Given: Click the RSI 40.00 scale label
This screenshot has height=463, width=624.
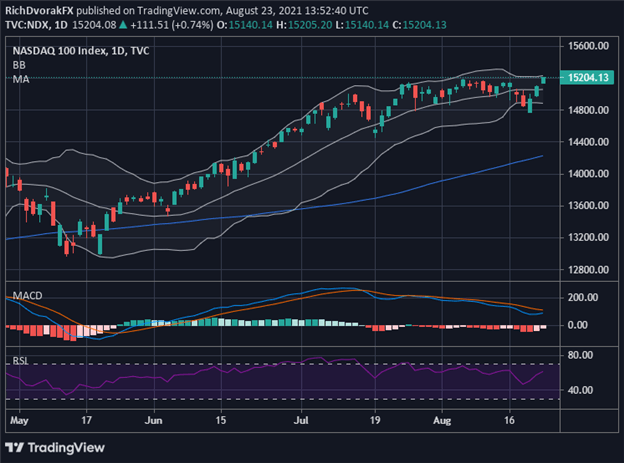Looking at the screenshot, I should click(x=580, y=390).
